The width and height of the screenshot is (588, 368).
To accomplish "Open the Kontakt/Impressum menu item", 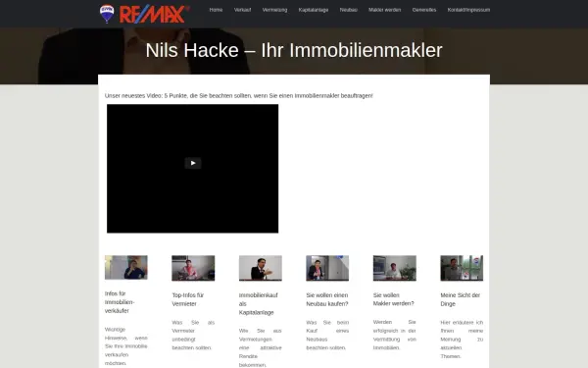I will pyautogui.click(x=468, y=10).
